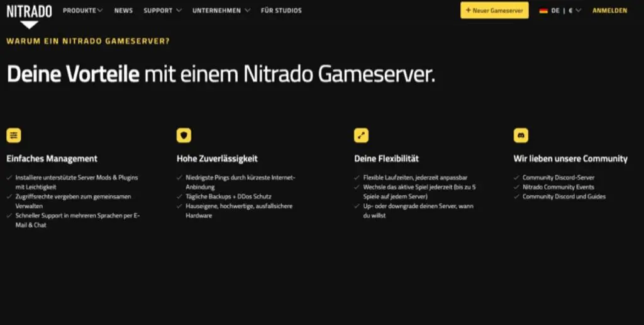Click the 'Hohe Zuverlässigkeit' heading
Viewport: 644px width, 325px height.
pyautogui.click(x=217, y=159)
